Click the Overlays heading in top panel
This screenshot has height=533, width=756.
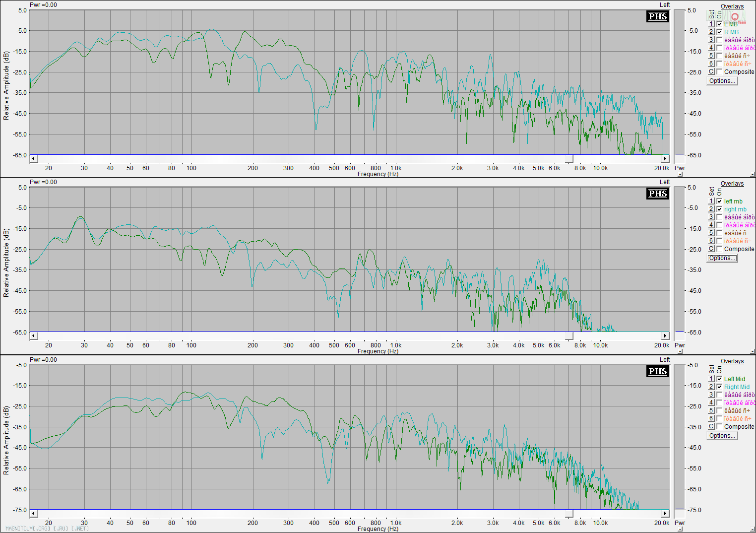tap(732, 6)
